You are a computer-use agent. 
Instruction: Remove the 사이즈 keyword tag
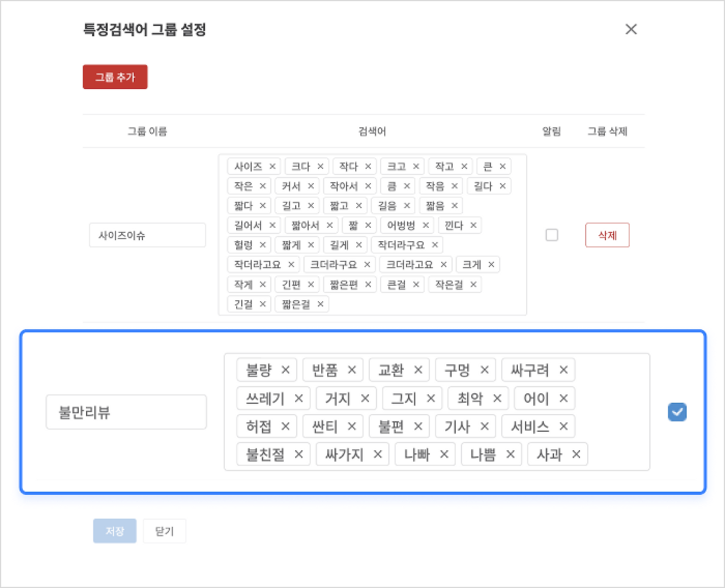tap(272, 166)
